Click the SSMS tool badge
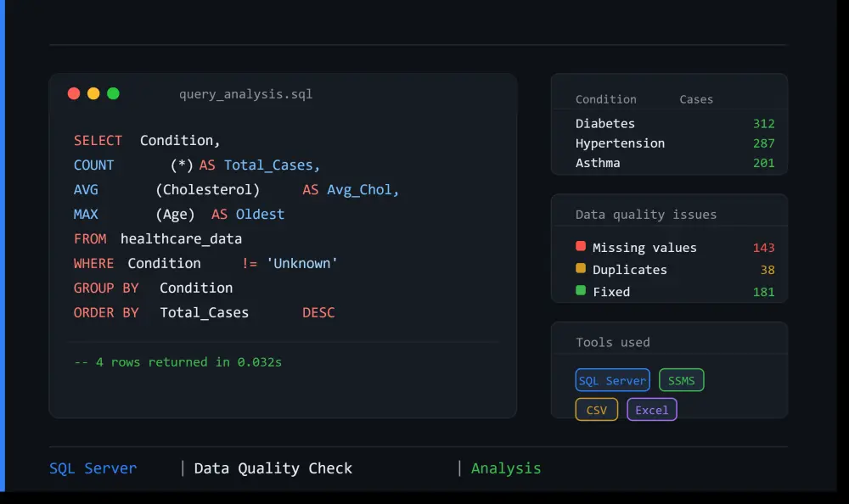The image size is (849, 504). 681,380
